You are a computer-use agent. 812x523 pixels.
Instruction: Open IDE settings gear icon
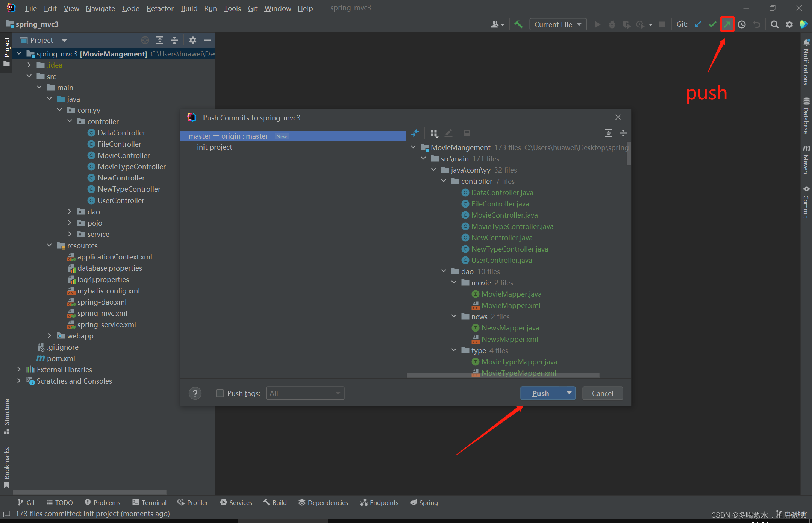(789, 24)
